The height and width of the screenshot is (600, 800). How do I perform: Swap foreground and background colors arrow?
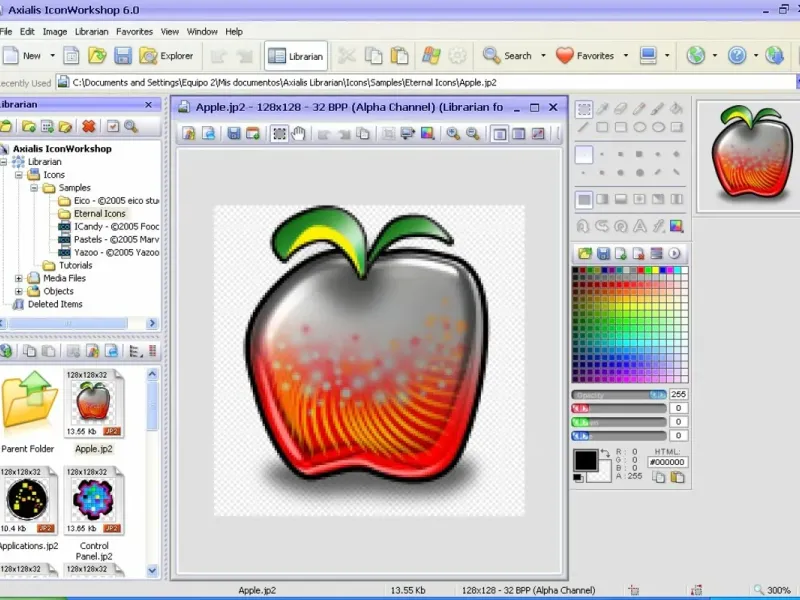605,453
